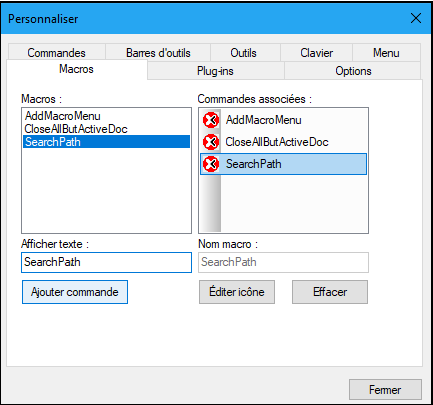The height and width of the screenshot is (405, 433).
Task: Click Fermer to close the dialog
Action: point(385,389)
